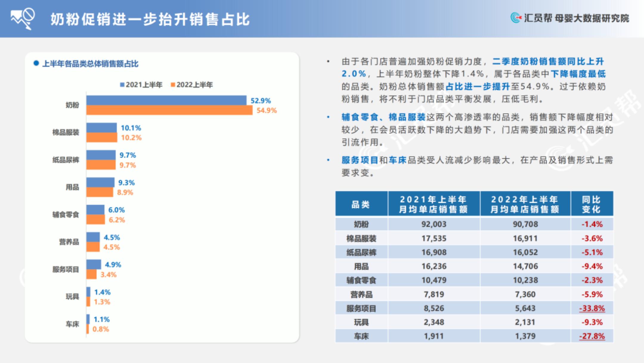Screen dimensions: 644x363
Task: Click the 奶粉 axis label in the chart
Action: tap(72, 105)
